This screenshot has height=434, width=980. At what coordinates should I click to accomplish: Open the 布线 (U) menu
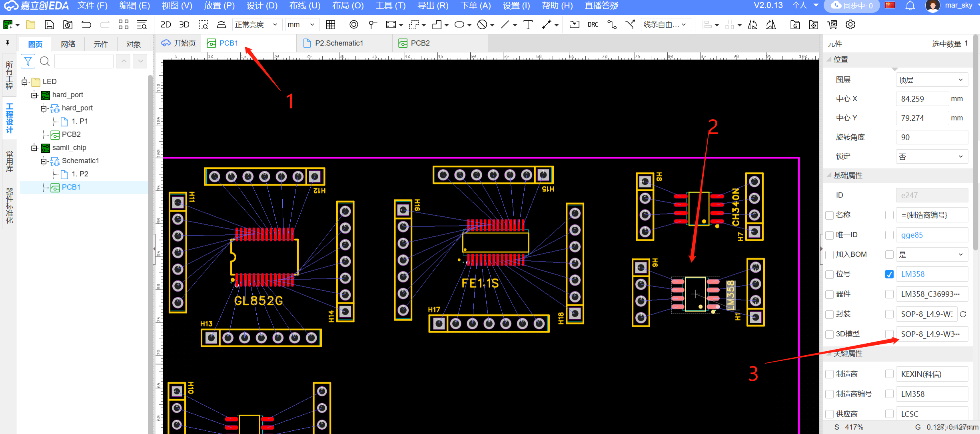305,6
